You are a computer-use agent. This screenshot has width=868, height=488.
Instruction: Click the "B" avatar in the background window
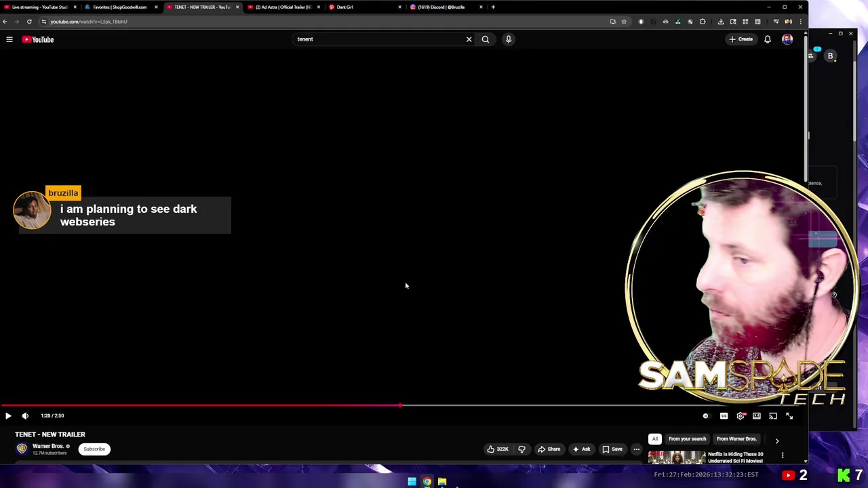pyautogui.click(x=830, y=56)
